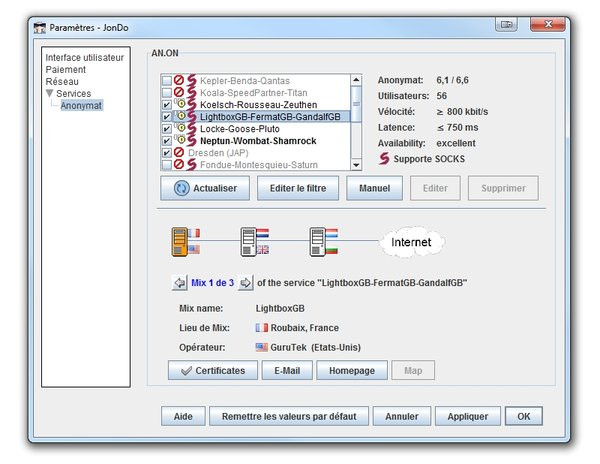This screenshot has height=464, width=600.
Task: Select the Locke-Goose-Pluto service text
Action: tap(240, 129)
